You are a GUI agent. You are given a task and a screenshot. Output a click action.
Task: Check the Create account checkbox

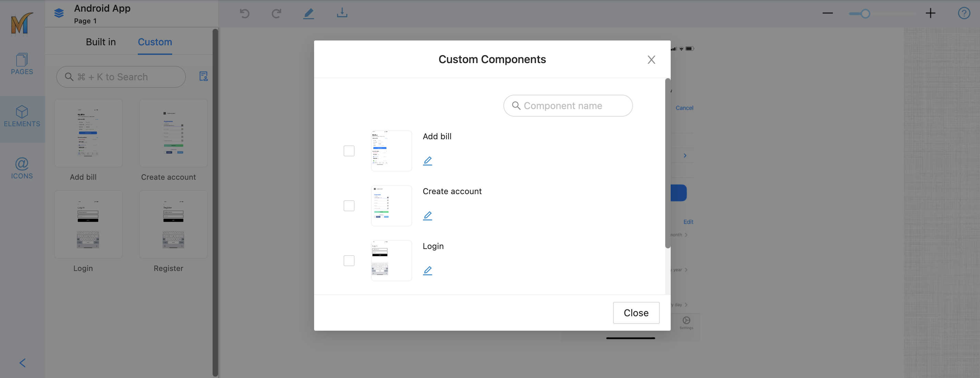(x=348, y=206)
